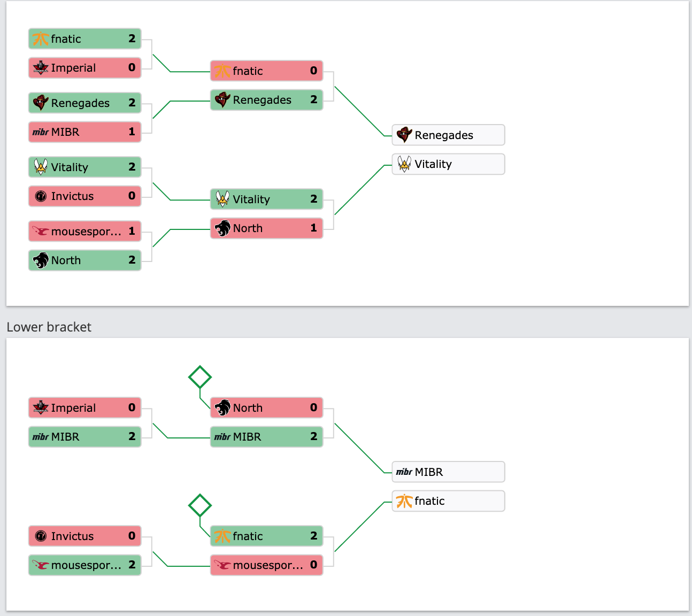Select North with score 2 in the upper first round
Screen dimensions: 692x616
(84, 260)
